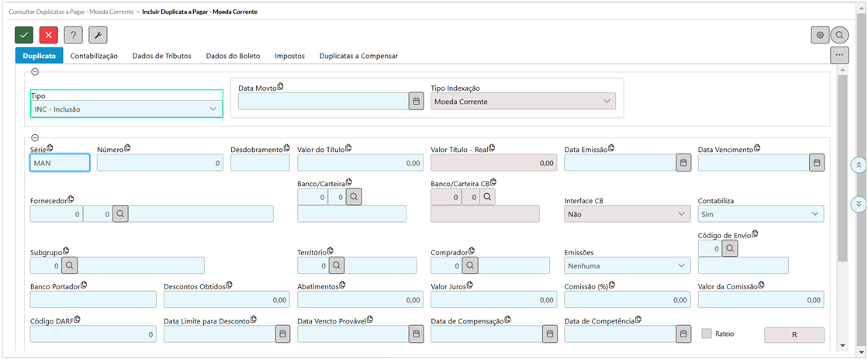Open calendar picker for Data Movto
Screen dimensions: 868x360
click(x=416, y=101)
